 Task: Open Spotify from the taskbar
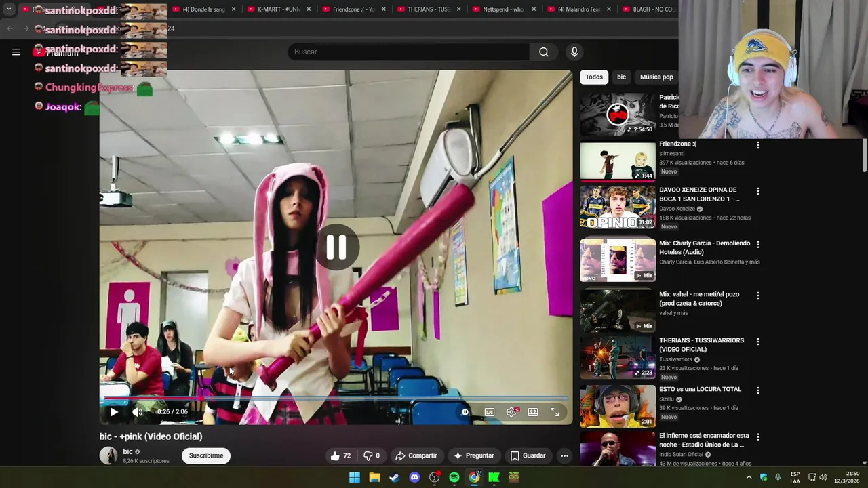454,477
